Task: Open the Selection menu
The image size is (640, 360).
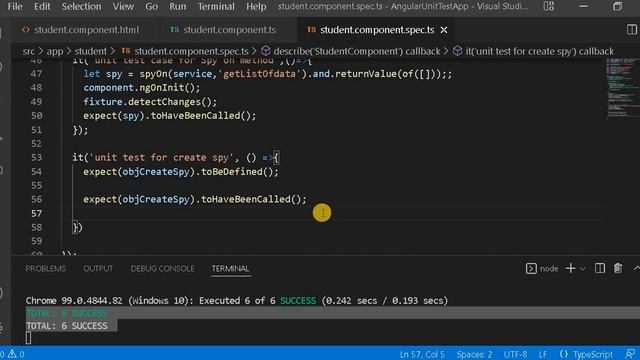Action: [81, 7]
